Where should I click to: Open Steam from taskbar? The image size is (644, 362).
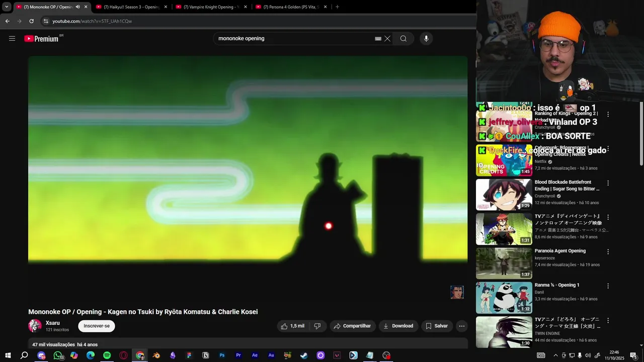[304, 355]
